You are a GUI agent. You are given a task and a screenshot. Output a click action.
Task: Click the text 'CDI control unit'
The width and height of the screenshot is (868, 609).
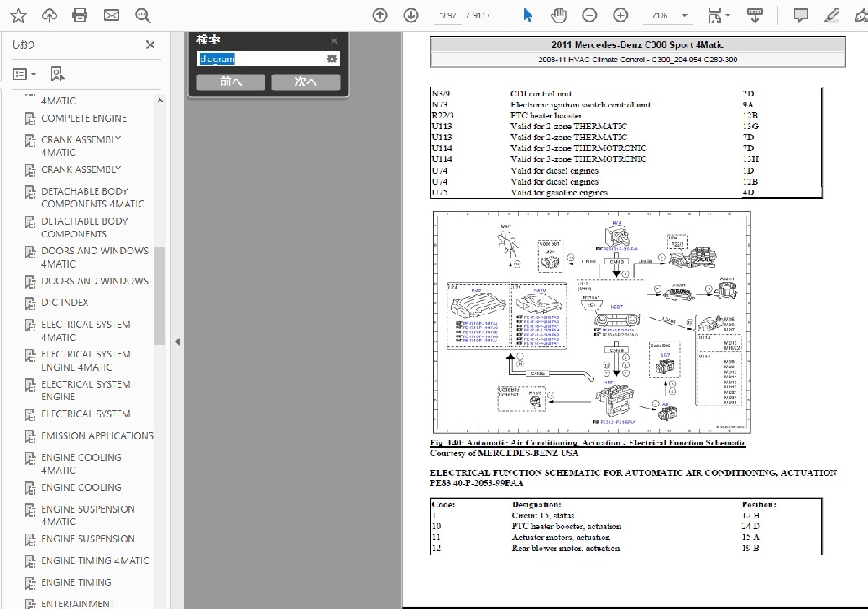pyautogui.click(x=541, y=93)
